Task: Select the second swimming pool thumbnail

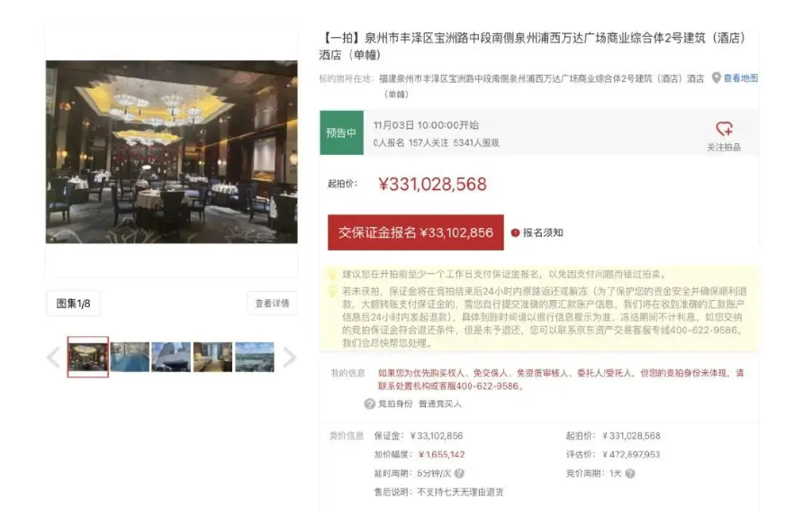Action: click(x=130, y=357)
